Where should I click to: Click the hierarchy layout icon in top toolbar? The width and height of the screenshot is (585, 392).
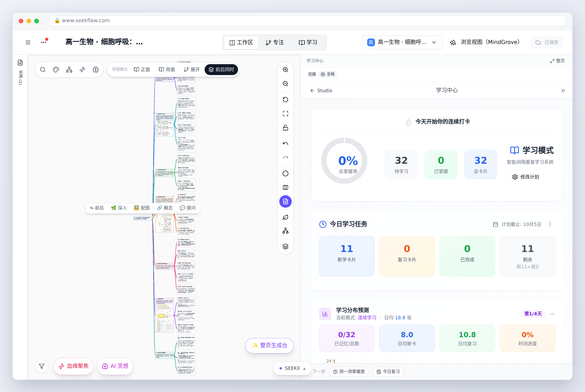pos(69,70)
